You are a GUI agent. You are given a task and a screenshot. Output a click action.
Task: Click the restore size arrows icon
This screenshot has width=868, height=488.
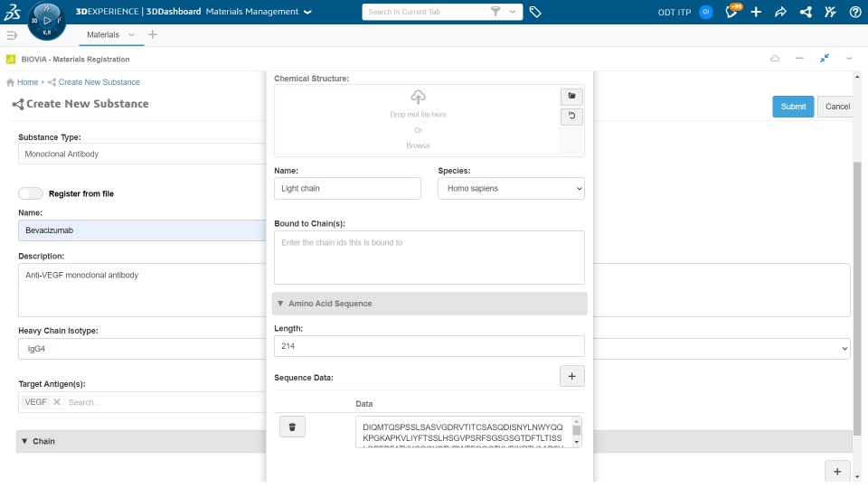coord(825,58)
